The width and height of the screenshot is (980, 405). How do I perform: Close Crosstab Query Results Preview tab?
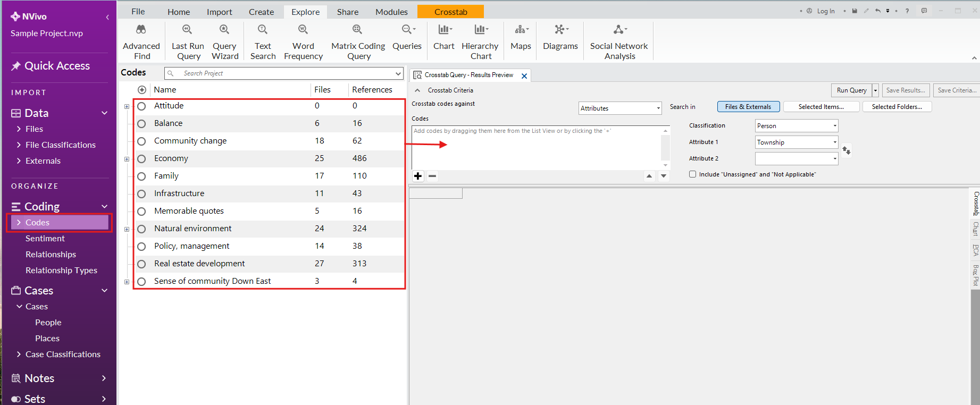coord(524,76)
